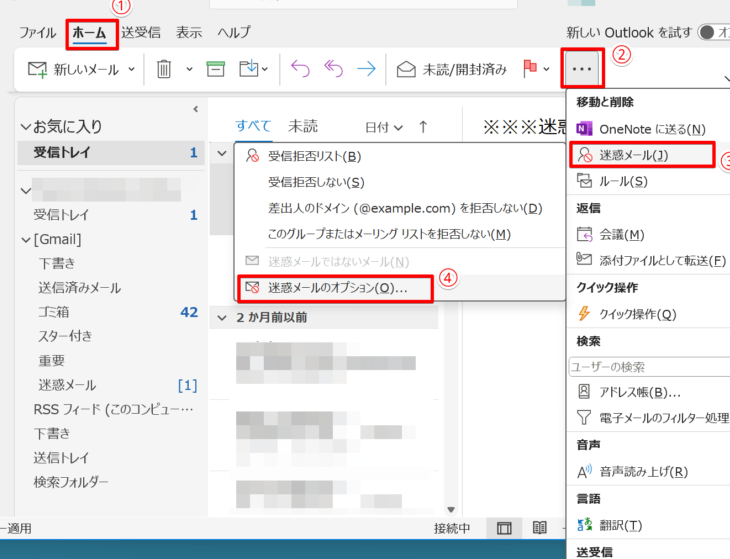Collapse the blurred account folder tree
The image size is (730, 559).
pos(26,190)
